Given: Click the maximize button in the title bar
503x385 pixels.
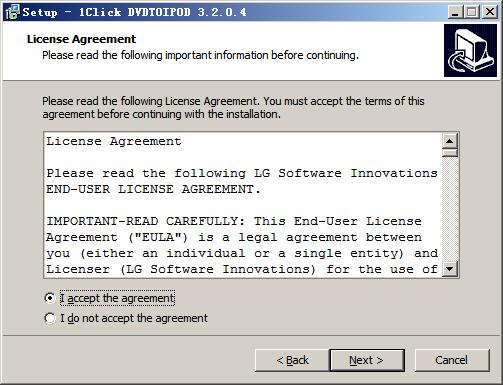Looking at the screenshot, I should tap(472, 12).
